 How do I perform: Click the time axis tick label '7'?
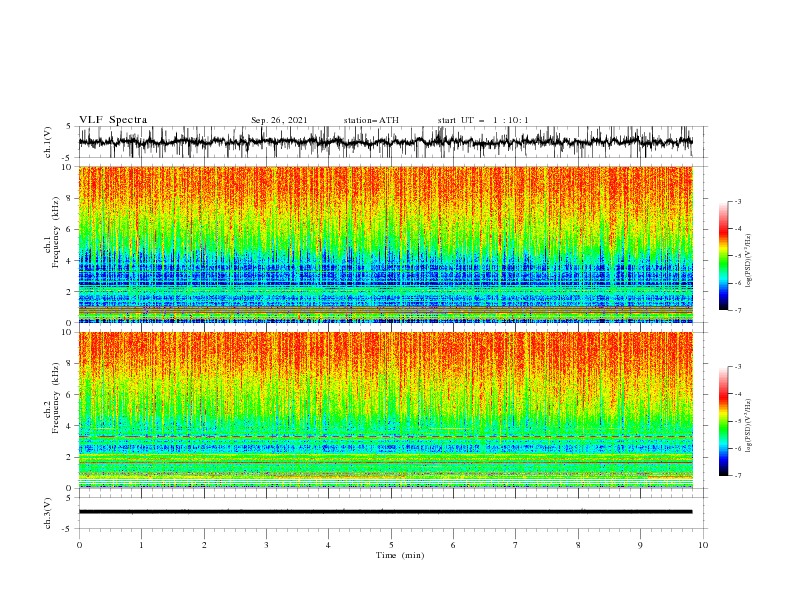click(516, 545)
